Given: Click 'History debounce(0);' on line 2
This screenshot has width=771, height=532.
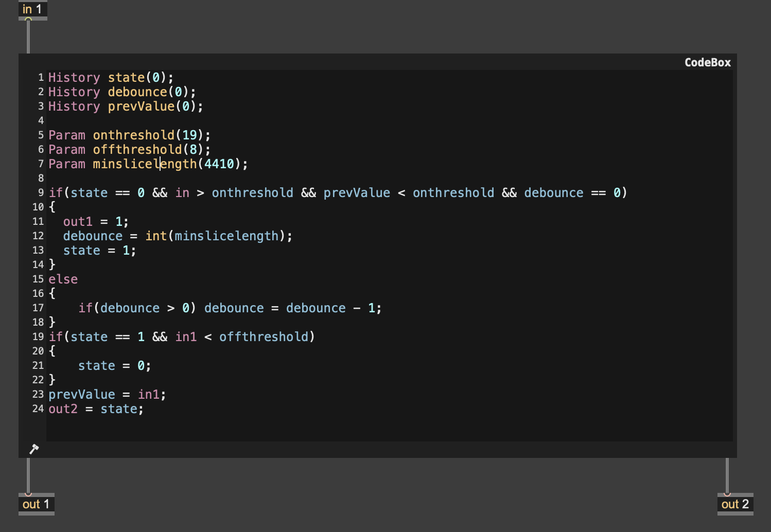Looking at the screenshot, I should (122, 92).
